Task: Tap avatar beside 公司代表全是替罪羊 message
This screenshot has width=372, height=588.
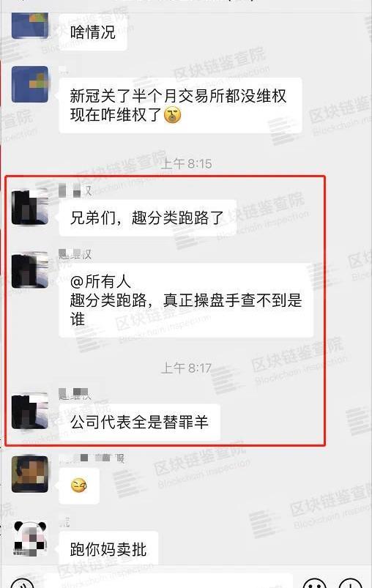Action: coord(29,411)
